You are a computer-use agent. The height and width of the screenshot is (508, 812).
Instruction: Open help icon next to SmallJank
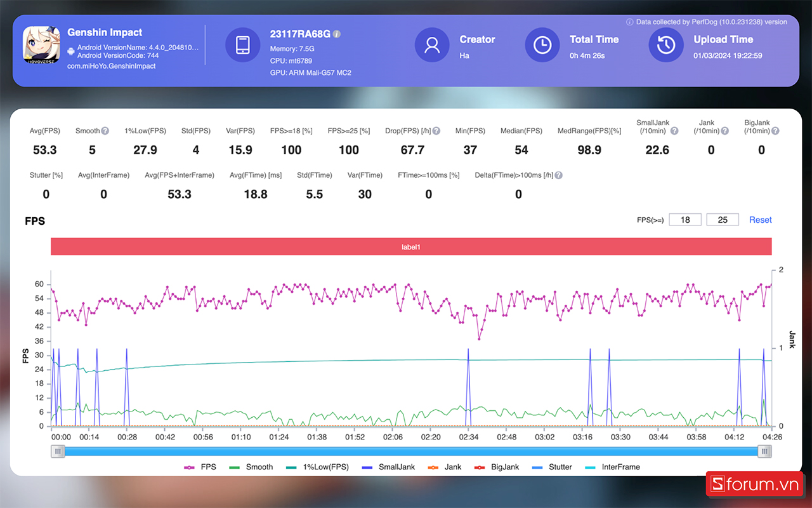pos(674,131)
